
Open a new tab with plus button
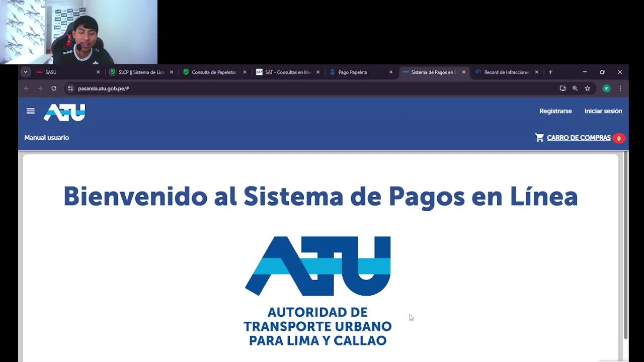pyautogui.click(x=550, y=72)
